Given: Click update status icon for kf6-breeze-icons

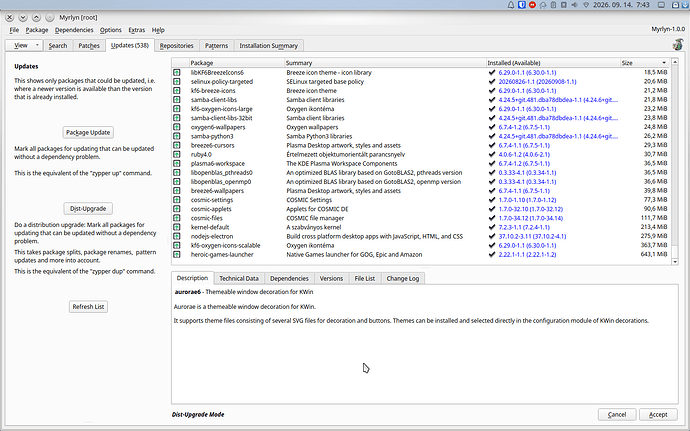Looking at the screenshot, I should click(176, 91).
